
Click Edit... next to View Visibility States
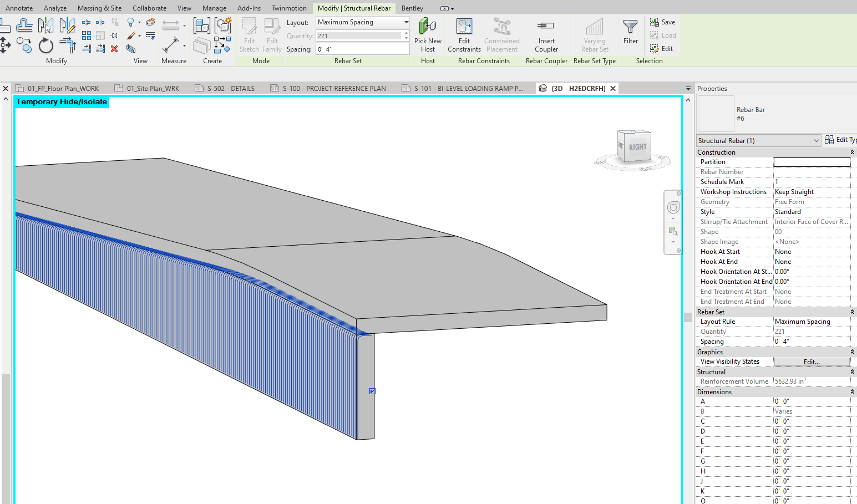811,361
